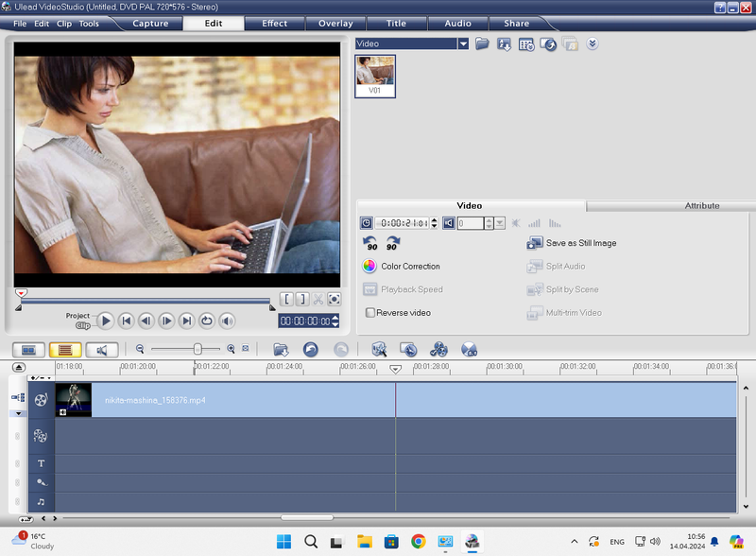Click the Split Audio option

click(x=556, y=266)
